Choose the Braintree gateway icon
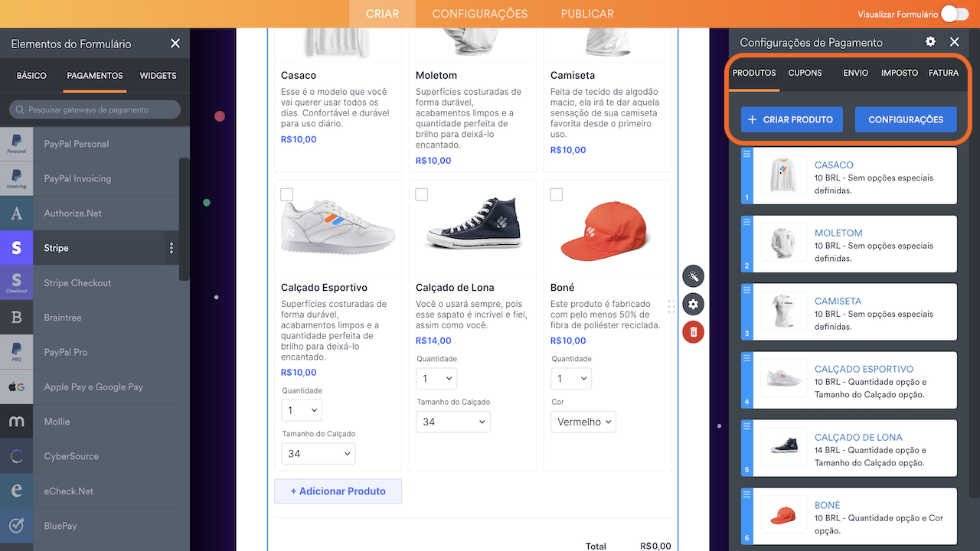The height and width of the screenshot is (551, 980). (16, 318)
